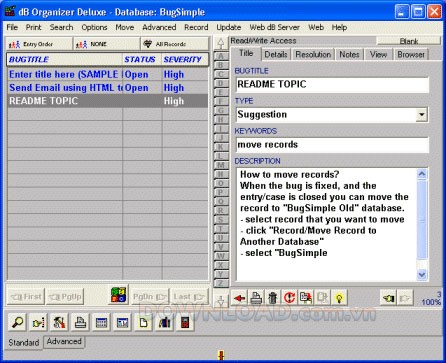
Task: Open the Web menu
Action: 316,27
